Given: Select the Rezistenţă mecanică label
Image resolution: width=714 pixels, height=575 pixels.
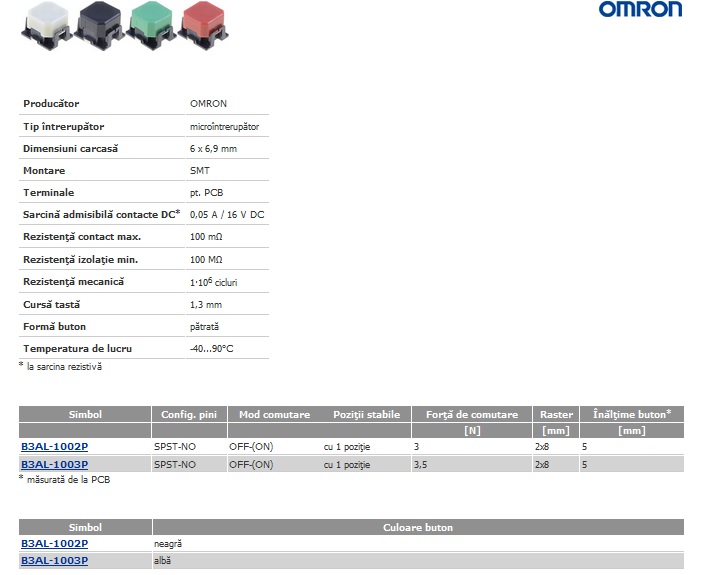Looking at the screenshot, I should click(x=73, y=282).
